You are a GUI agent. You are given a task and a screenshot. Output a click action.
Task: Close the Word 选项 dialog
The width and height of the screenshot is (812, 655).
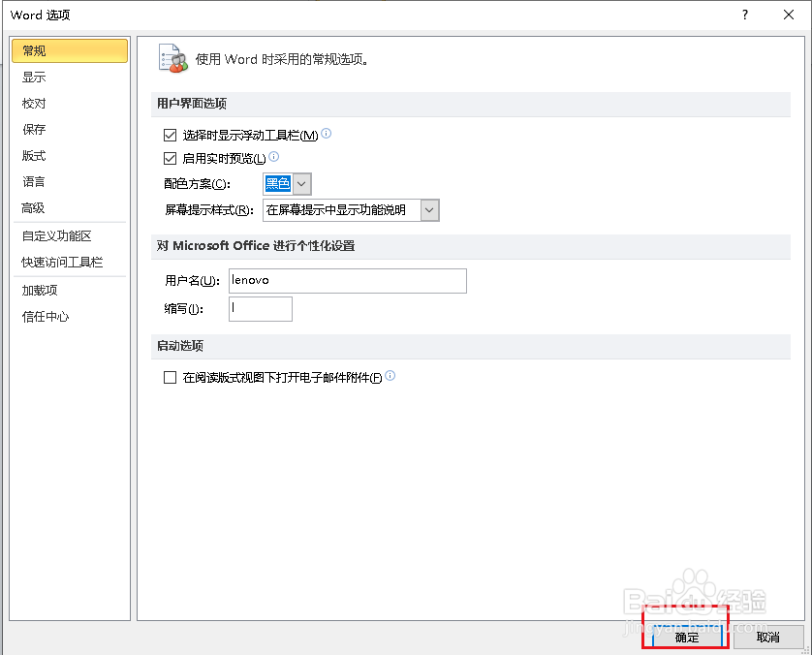(788, 15)
